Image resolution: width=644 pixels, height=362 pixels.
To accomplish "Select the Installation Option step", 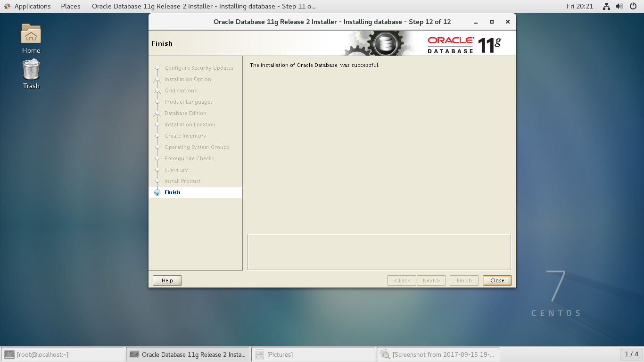I will click(188, 79).
